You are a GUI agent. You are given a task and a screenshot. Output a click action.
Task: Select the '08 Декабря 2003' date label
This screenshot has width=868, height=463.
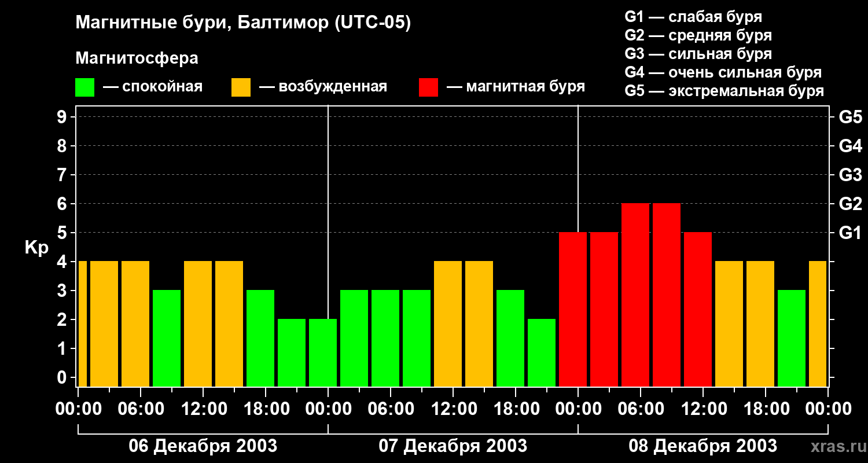[703, 446]
